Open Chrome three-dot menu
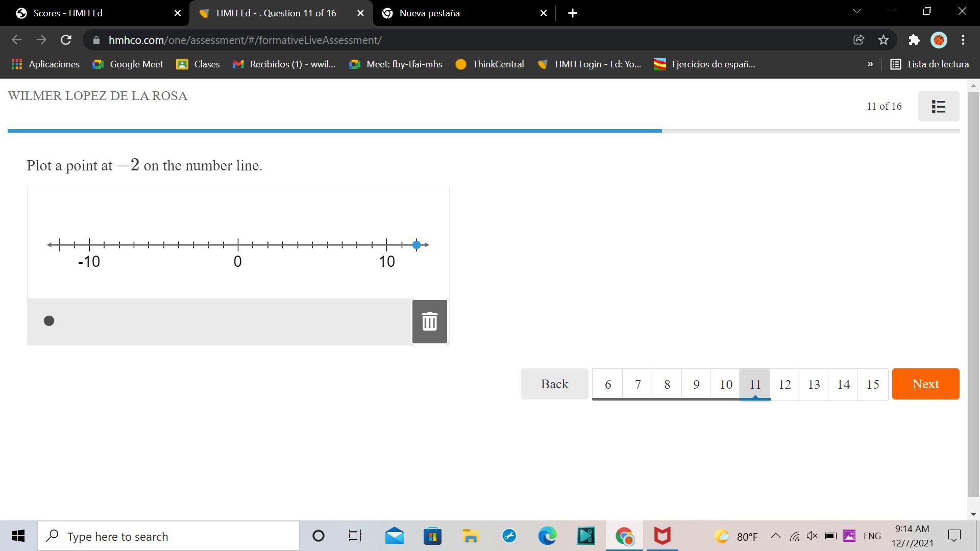 click(963, 40)
